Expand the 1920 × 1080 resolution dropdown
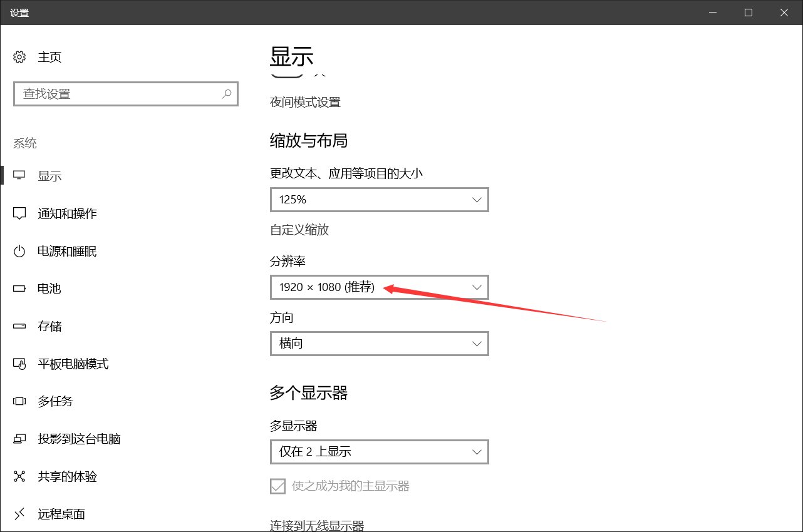Image resolution: width=803 pixels, height=532 pixels. [x=379, y=287]
